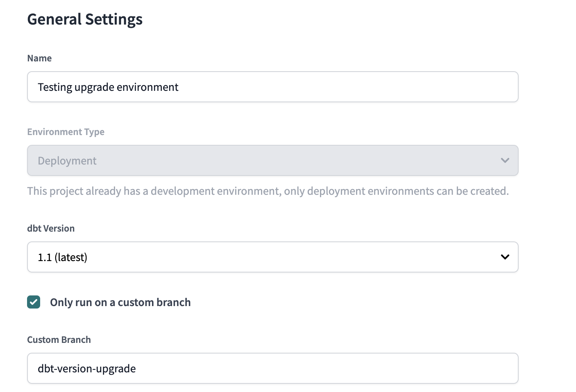Click the deployment environments helper text

268,191
